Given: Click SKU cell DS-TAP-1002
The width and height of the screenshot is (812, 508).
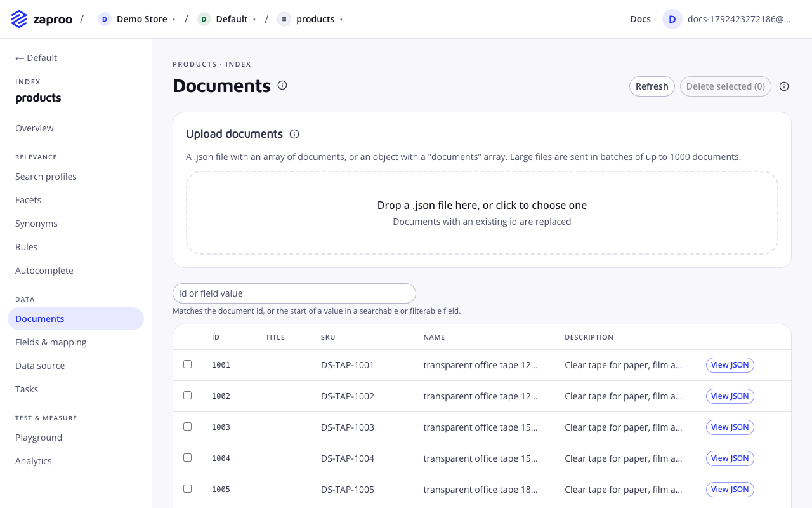Looking at the screenshot, I should tap(348, 396).
